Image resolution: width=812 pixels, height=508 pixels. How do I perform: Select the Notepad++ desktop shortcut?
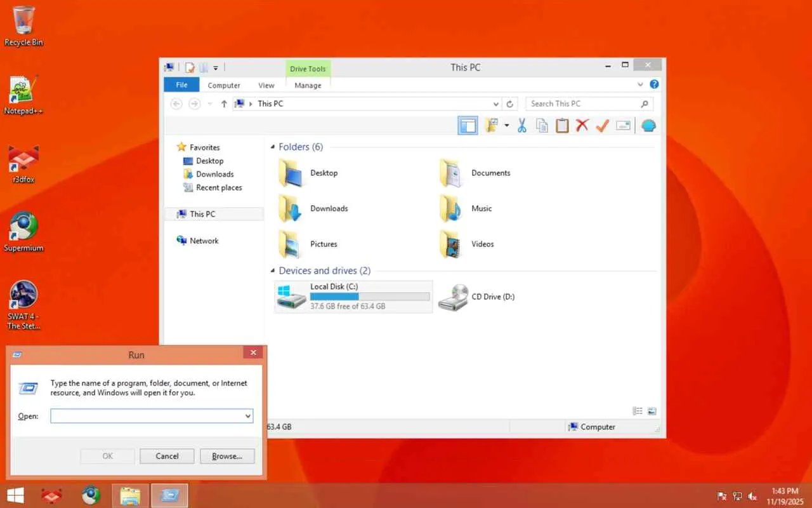tap(23, 95)
